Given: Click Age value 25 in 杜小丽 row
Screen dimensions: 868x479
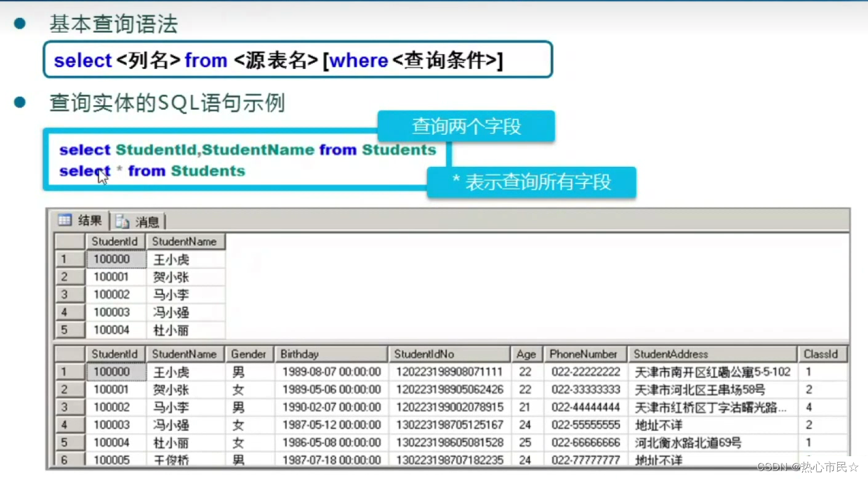Looking at the screenshot, I should point(526,443).
